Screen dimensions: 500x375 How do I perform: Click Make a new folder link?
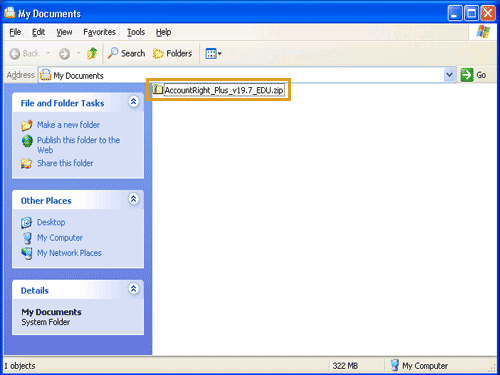pos(68,125)
